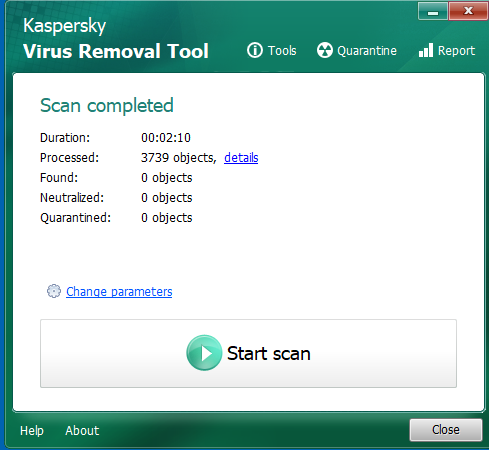The width and height of the screenshot is (489, 450).
Task: Click the Quarantine radiation icon
Action: coord(325,50)
